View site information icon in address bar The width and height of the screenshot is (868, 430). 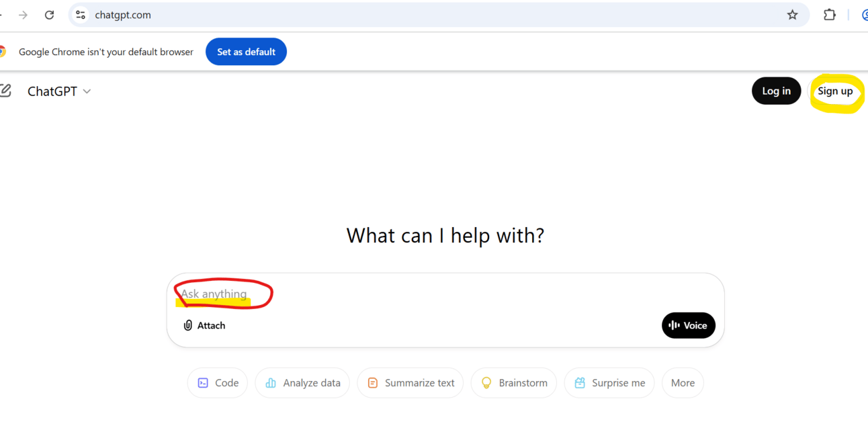[81, 15]
